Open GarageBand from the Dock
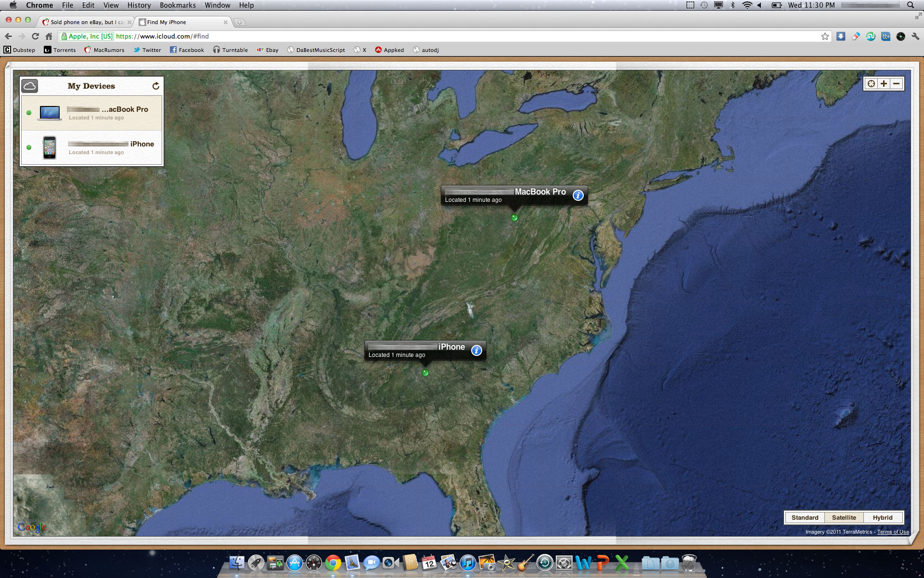Screen dimensions: 924x578 coord(526,562)
